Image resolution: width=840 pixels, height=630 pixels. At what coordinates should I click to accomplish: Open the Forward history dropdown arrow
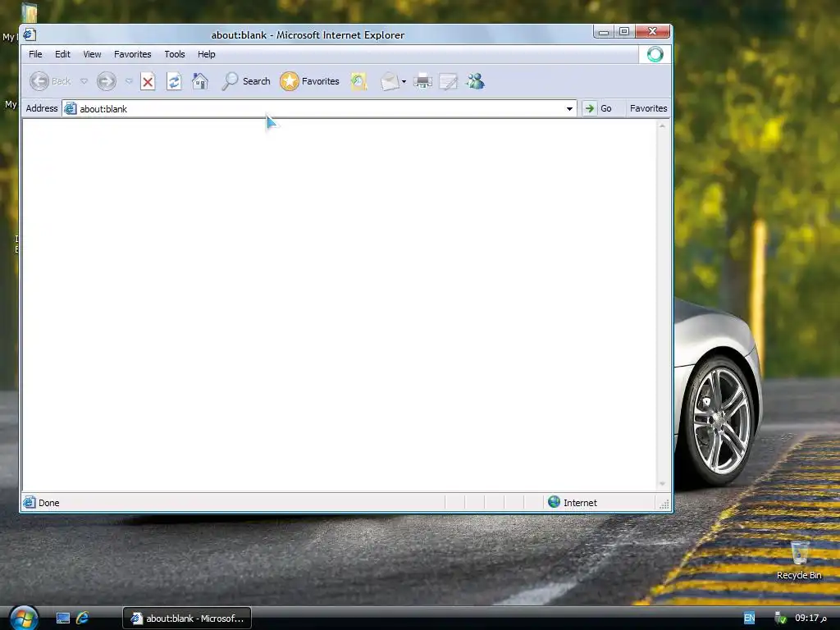[129, 81]
